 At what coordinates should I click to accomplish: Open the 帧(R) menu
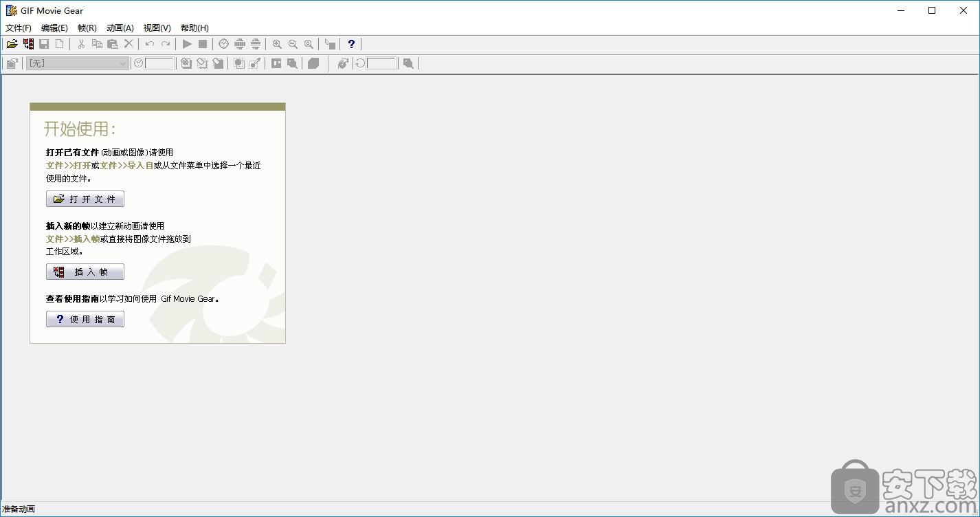click(x=87, y=28)
